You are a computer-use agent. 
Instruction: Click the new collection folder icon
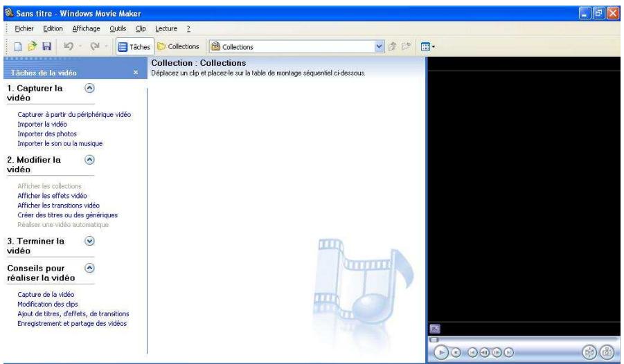pos(406,46)
